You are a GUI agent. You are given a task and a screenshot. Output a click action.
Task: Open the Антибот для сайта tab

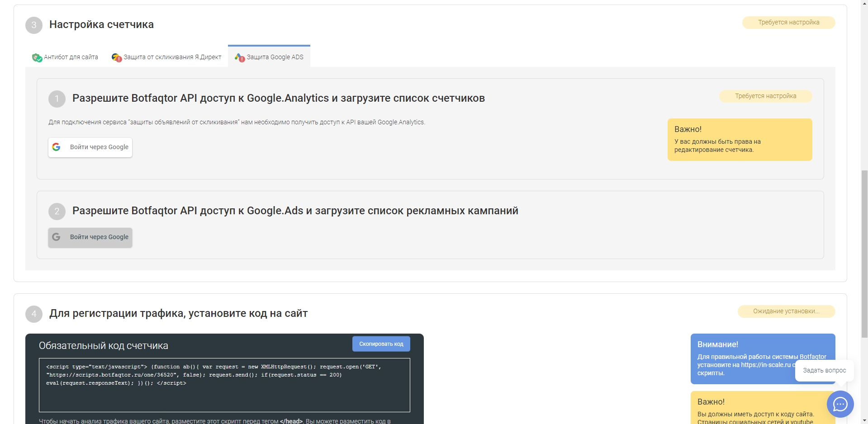pyautogui.click(x=65, y=57)
